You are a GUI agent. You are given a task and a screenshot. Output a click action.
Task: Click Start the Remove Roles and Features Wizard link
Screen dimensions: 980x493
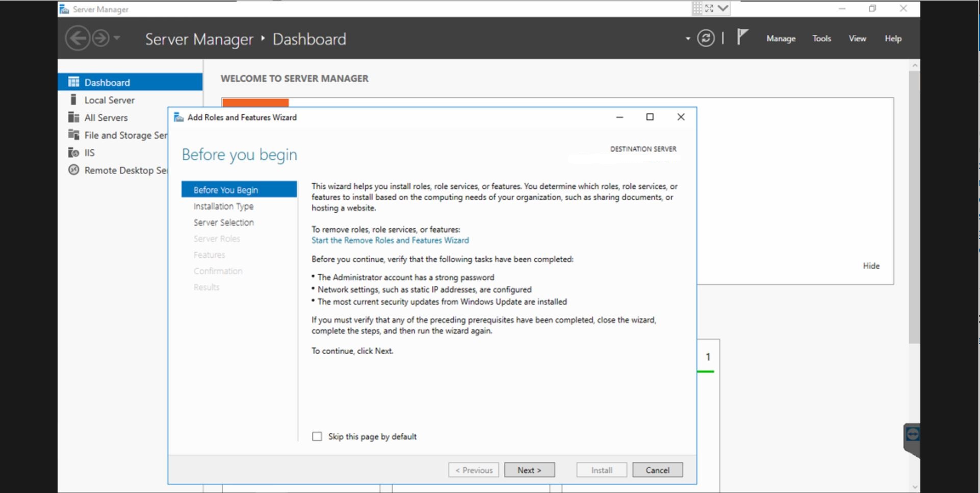coord(390,240)
